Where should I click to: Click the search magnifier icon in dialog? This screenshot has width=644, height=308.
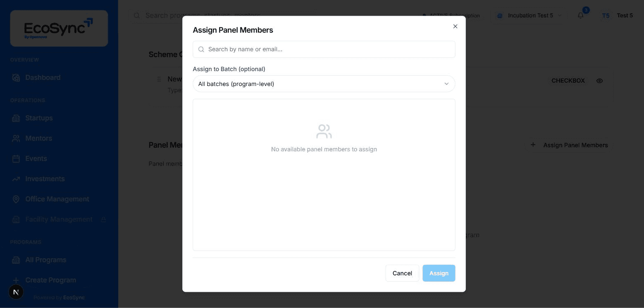(201, 49)
